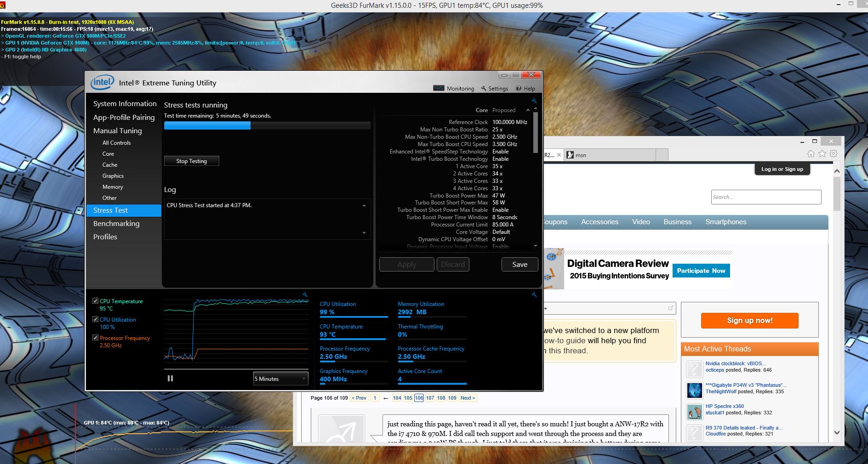Click browser page scrollbar down arrow
Screen dimensions: 868x464
[x=837, y=432]
